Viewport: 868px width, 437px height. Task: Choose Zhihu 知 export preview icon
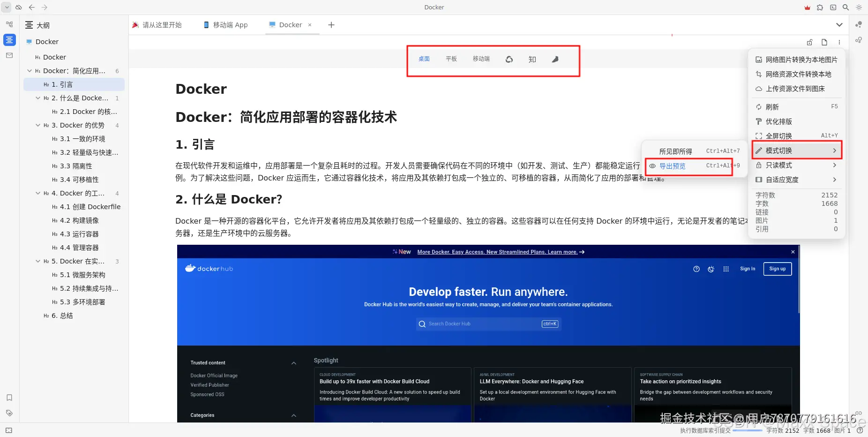point(532,59)
